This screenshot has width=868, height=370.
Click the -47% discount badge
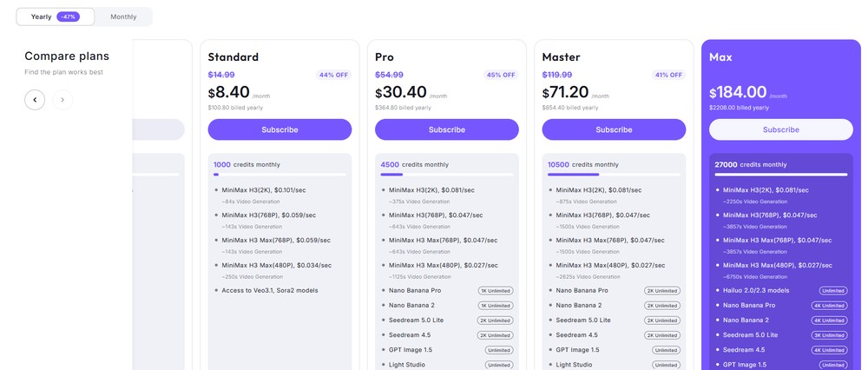[68, 17]
